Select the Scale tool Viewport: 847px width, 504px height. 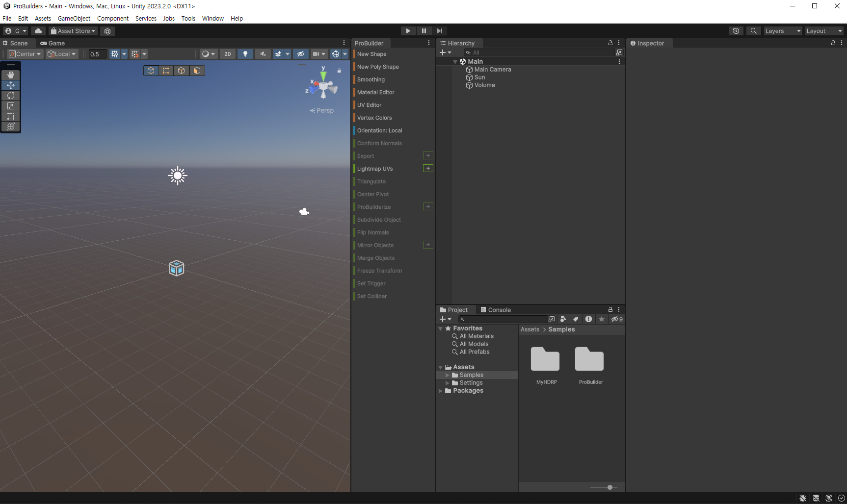[11, 106]
